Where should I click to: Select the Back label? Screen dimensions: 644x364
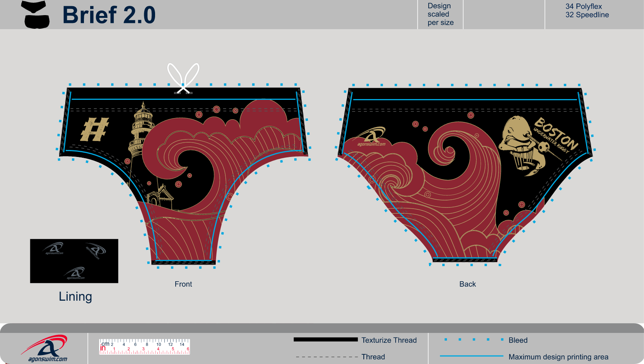point(467,284)
